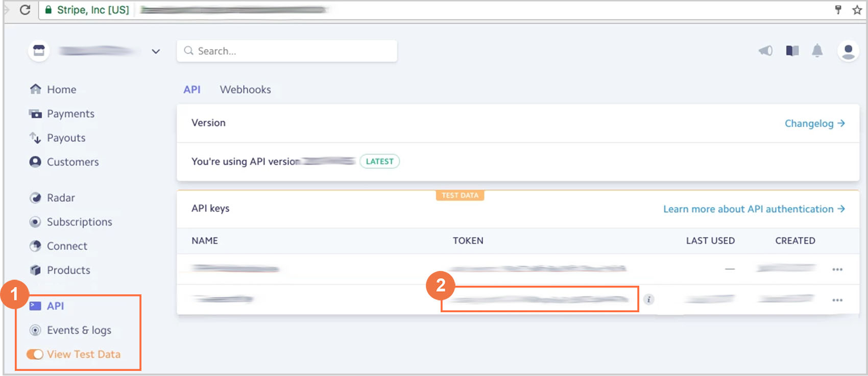
Task: Go to Home in the sidebar
Action: tap(53, 89)
